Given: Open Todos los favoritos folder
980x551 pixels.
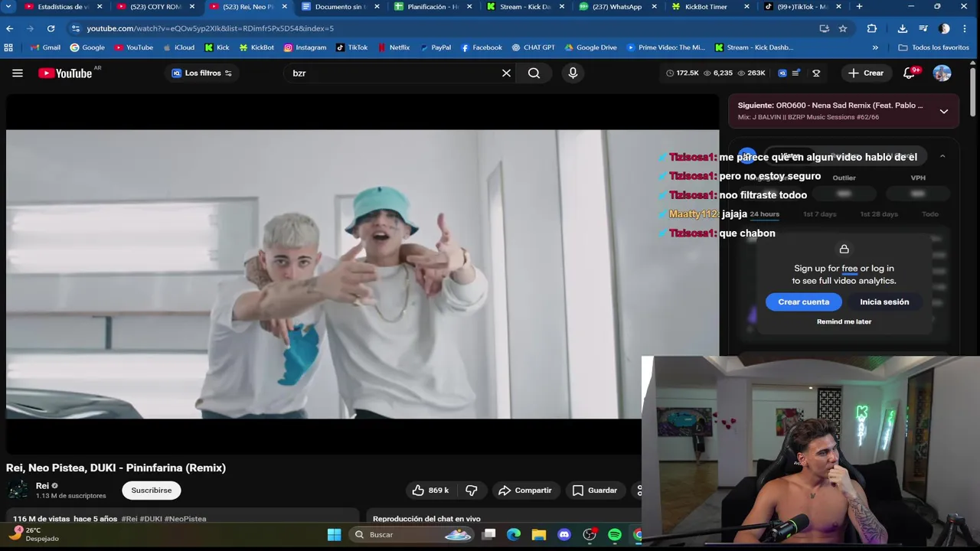Looking at the screenshot, I should [x=933, y=47].
